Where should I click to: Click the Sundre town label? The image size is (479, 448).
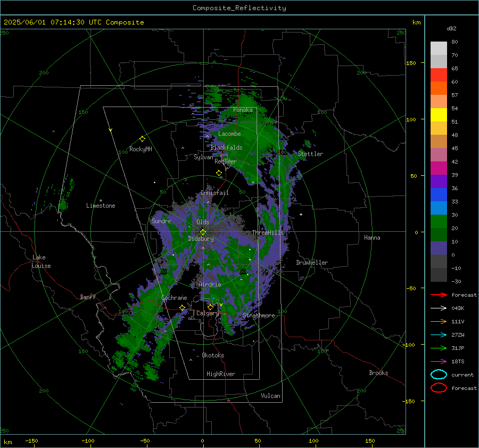(162, 221)
